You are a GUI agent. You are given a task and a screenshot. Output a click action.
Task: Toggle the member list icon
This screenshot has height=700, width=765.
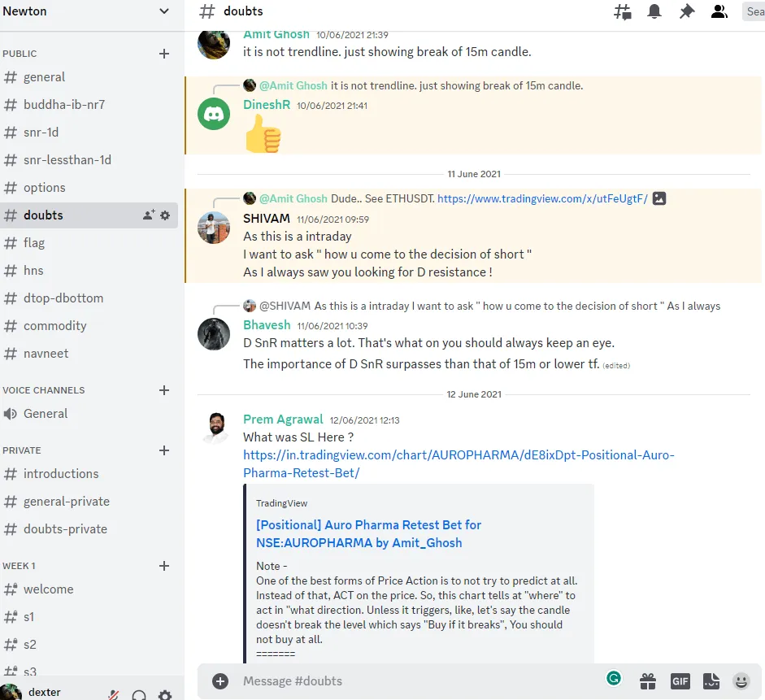(x=719, y=11)
